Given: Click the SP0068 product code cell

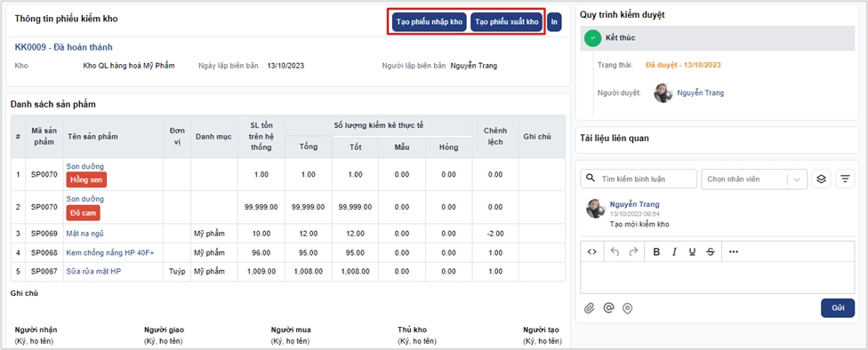Looking at the screenshot, I should click(x=44, y=252).
